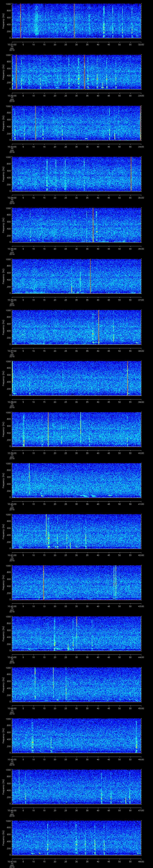
Task: Click the 10:39:00 start time label
Action: tap(12, 453)
